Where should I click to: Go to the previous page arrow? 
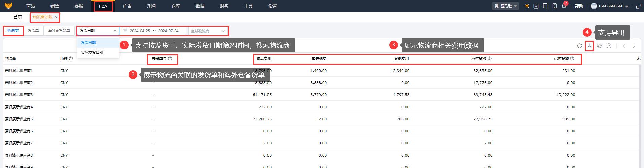click(x=624, y=46)
